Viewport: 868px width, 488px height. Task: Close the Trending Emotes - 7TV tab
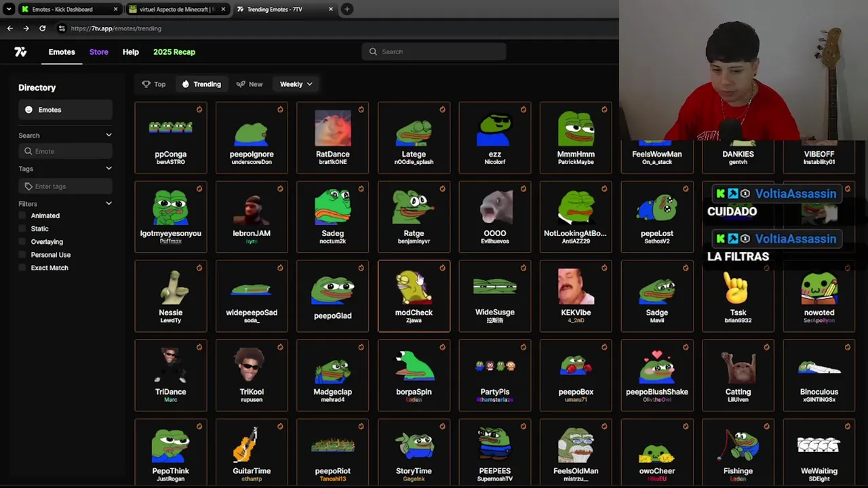pos(331,9)
